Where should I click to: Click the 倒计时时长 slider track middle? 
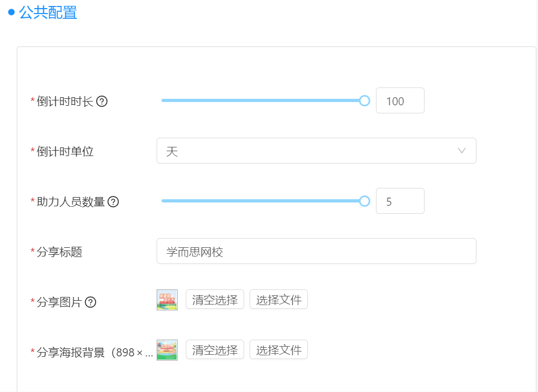click(x=263, y=100)
